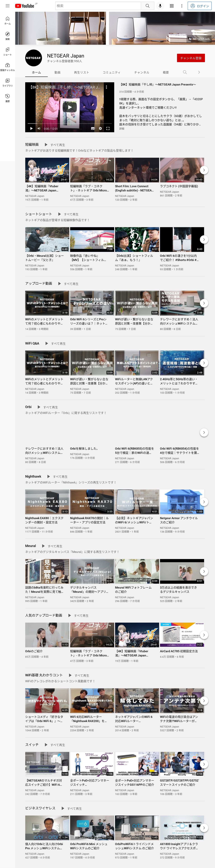Open Library in the sidebar

pyautogui.click(x=7, y=83)
